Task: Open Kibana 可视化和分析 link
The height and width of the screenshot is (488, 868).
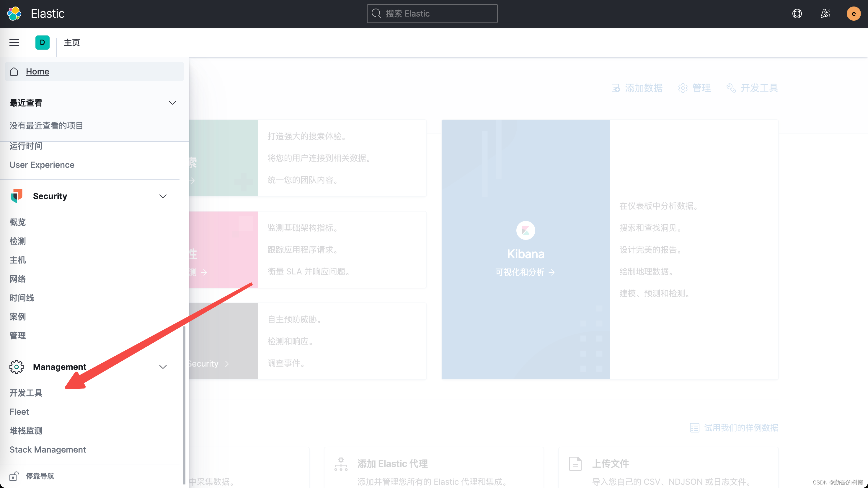Action: coord(525,272)
